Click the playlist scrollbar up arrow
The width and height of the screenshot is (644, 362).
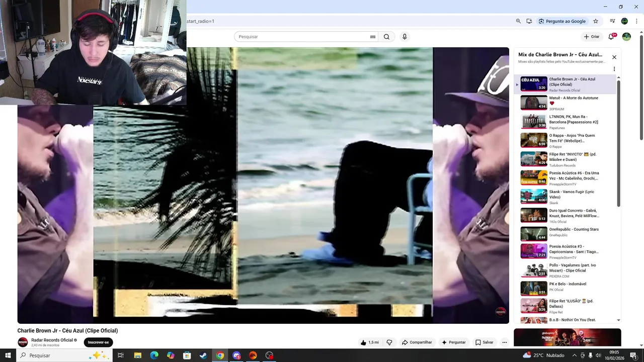coord(618,77)
